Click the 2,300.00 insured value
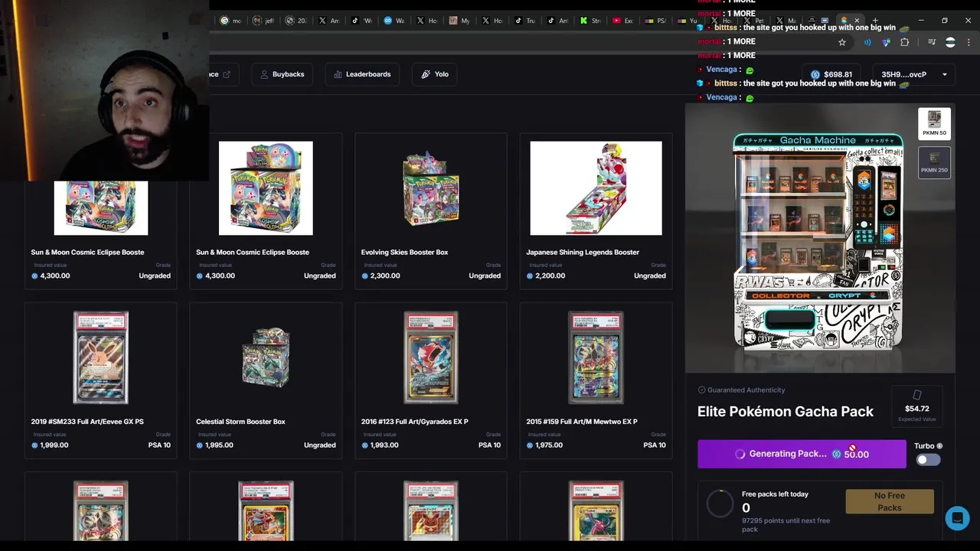Image resolution: width=980 pixels, height=551 pixels. (x=384, y=275)
